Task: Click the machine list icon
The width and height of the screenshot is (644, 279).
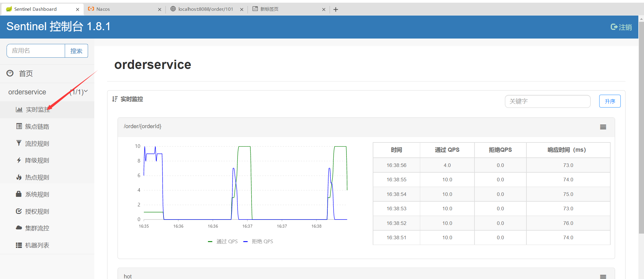Action: pyautogui.click(x=19, y=245)
